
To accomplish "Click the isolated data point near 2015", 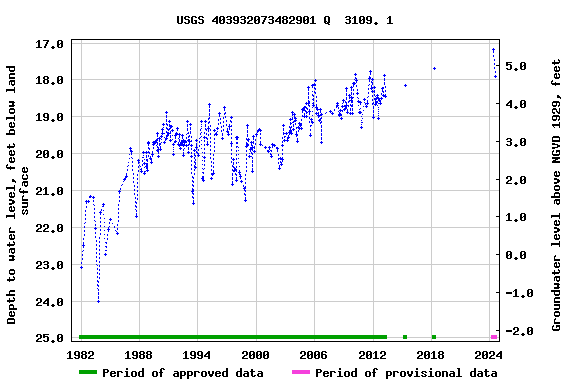I will [405, 85].
